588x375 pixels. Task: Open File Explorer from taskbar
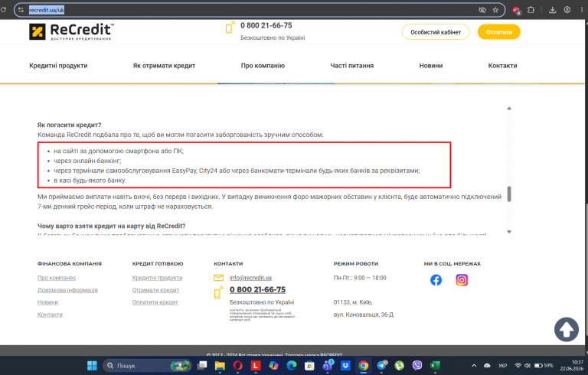tap(220, 366)
